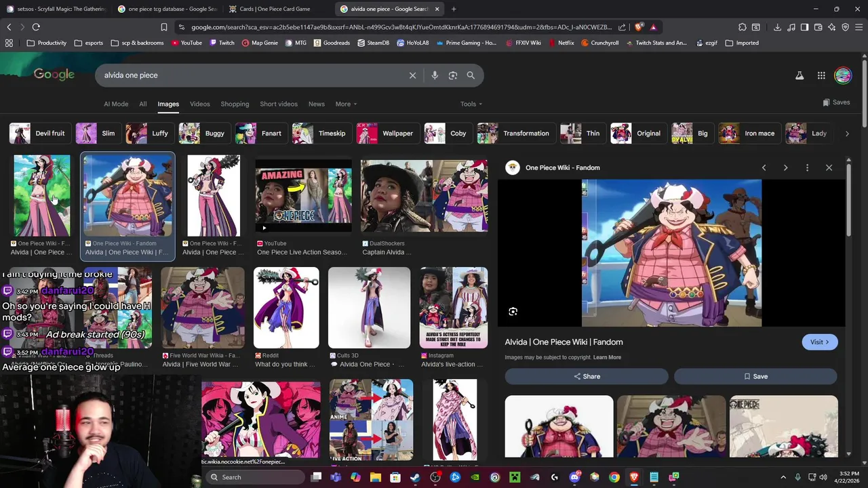Switch to the Videos tab

click(200, 104)
